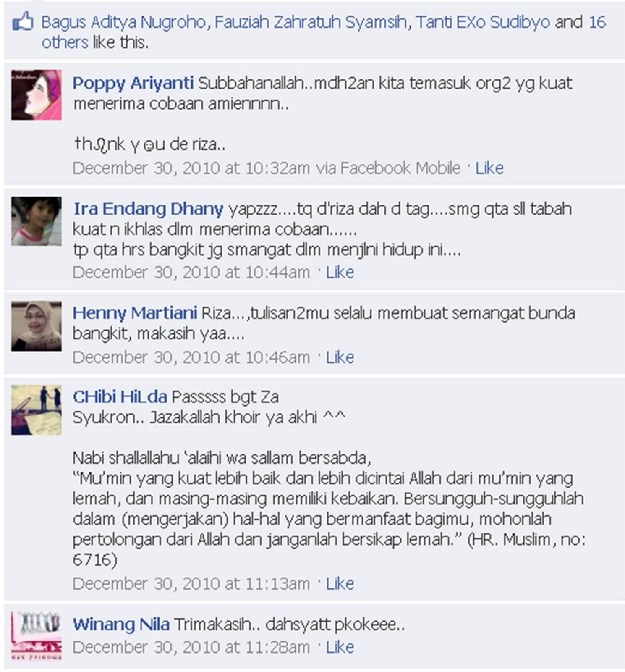Like Ira Endang Dhany's comment
Viewport: 625px width, 672px height.
tap(340, 272)
